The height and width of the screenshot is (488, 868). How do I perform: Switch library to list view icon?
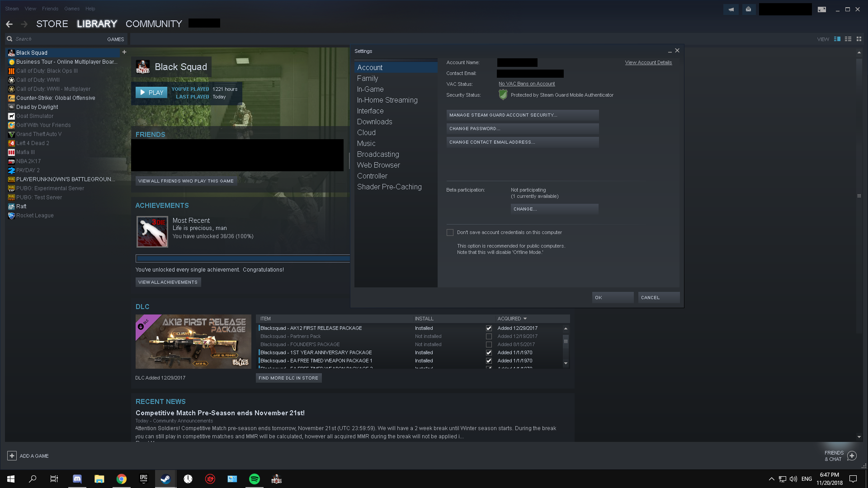pos(848,39)
